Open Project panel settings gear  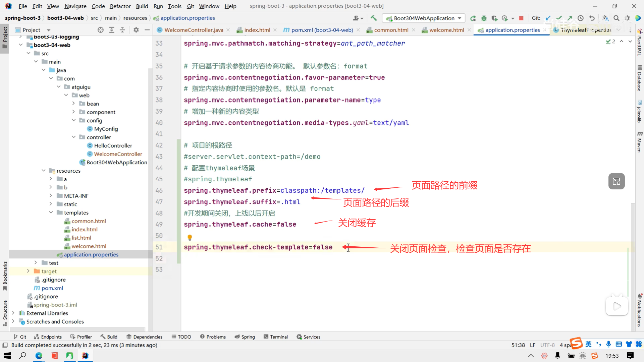pyautogui.click(x=136, y=30)
